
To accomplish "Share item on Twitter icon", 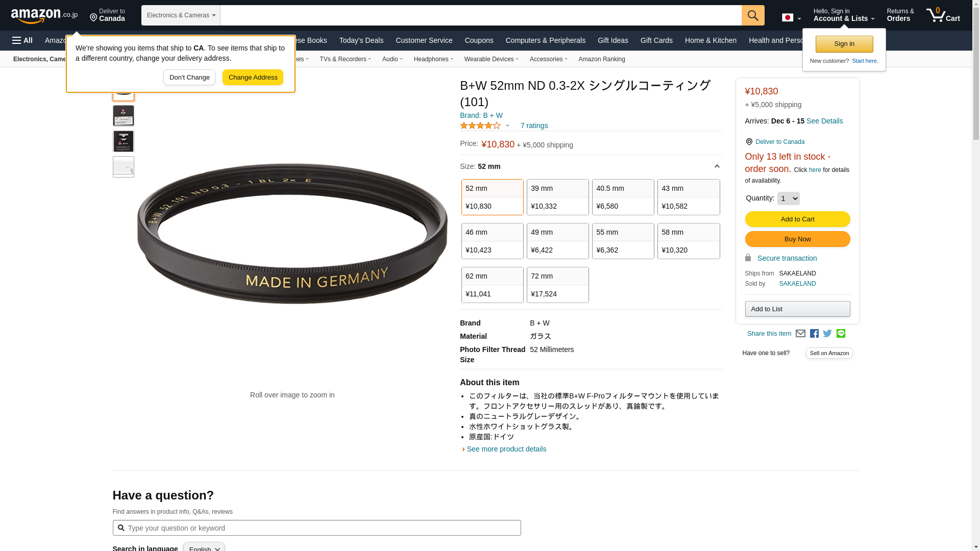I will click(x=827, y=334).
